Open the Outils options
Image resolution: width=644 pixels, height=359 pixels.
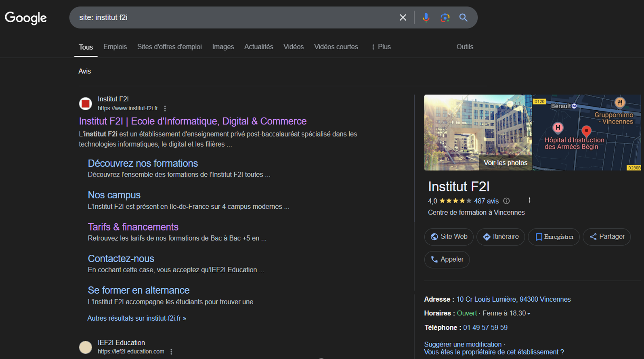[x=465, y=47]
